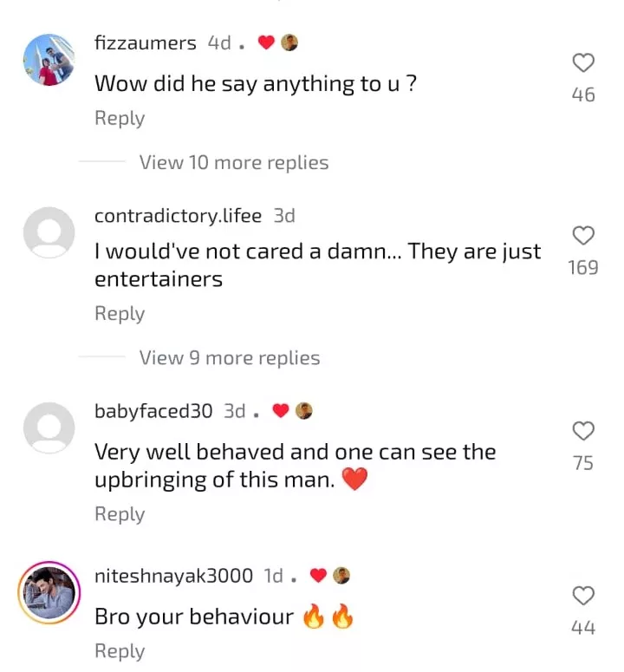This screenshot has height=672, width=624.
Task: Reply to fizzaumers' comment
Action: coord(120,118)
